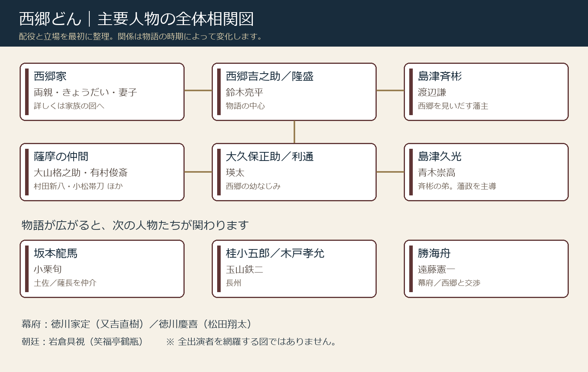Click the 勝海舟 card title
Image resolution: width=588 pixels, height=372 pixels.
[x=434, y=253]
